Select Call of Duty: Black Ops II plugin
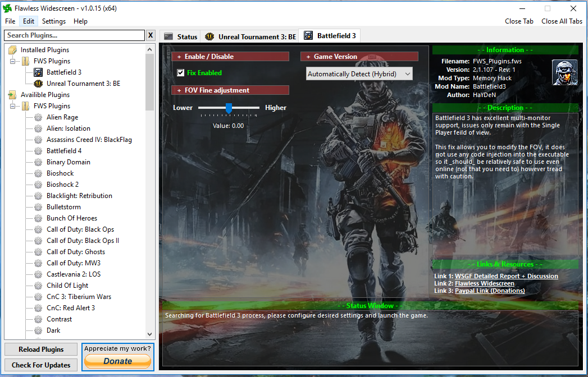This screenshot has width=588, height=377. (83, 241)
